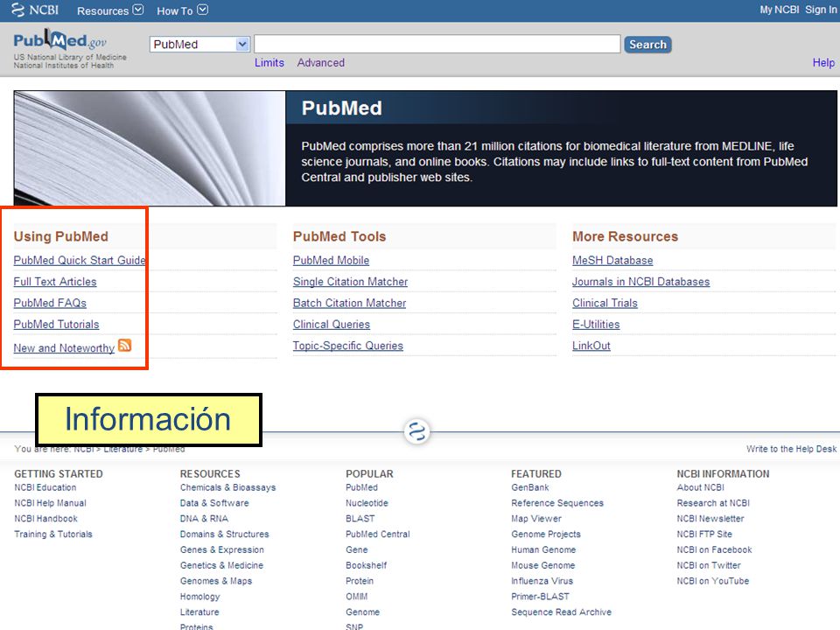The width and height of the screenshot is (840, 630).
Task: Click Write to the Help Desk
Action: (791, 449)
